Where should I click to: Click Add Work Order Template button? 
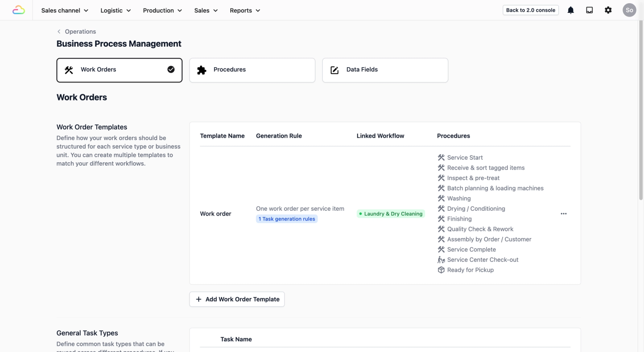click(x=237, y=299)
